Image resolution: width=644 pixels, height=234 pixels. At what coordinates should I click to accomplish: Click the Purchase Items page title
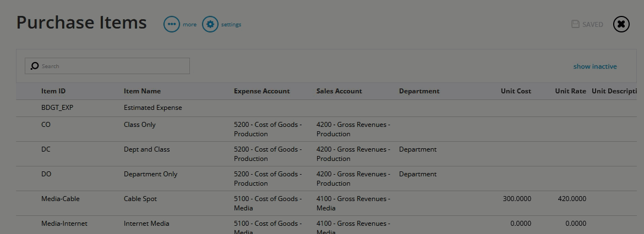point(81,22)
